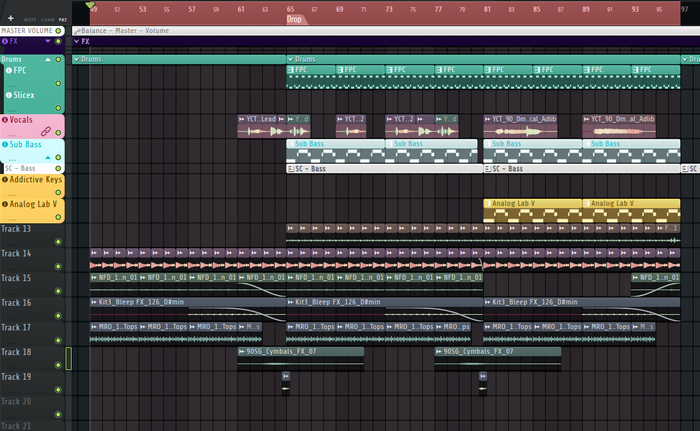Click Drums chevron at bar 49 in playlist
700x431 pixels.
tap(76, 59)
